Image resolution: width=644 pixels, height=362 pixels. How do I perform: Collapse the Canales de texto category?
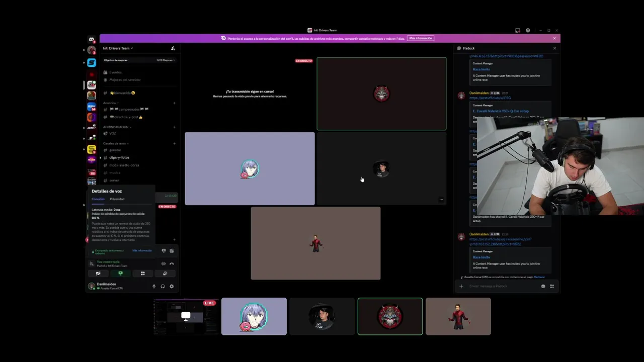pos(115,143)
